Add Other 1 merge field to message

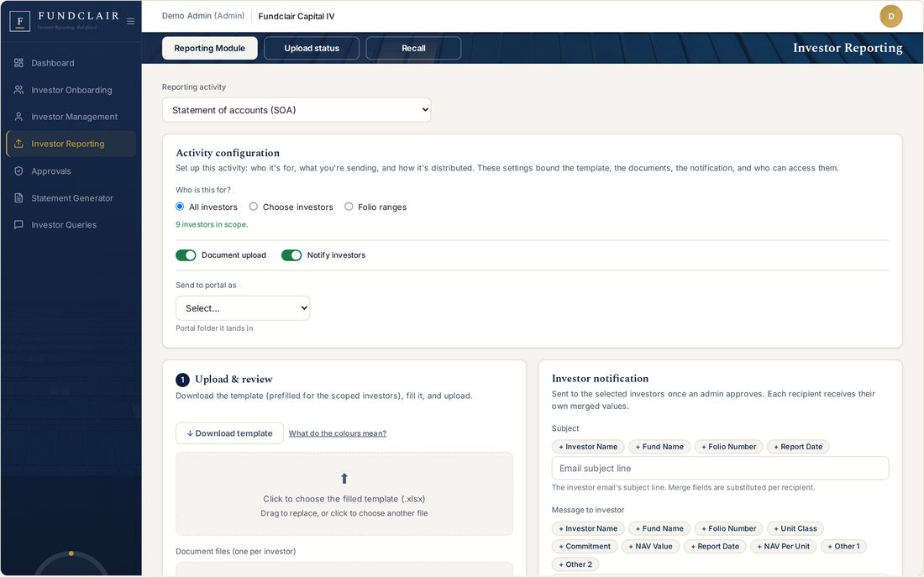(x=843, y=547)
